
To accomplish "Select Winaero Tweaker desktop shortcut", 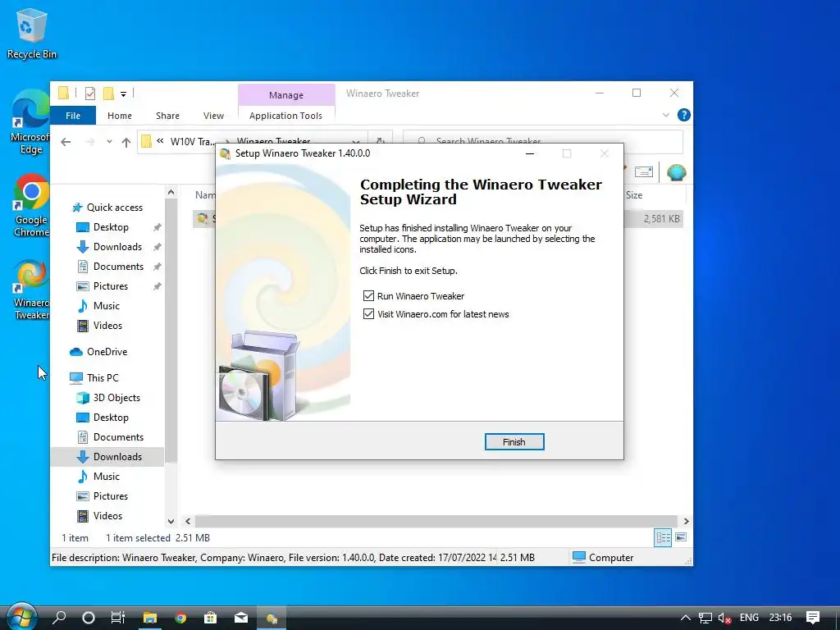I will 32,290.
